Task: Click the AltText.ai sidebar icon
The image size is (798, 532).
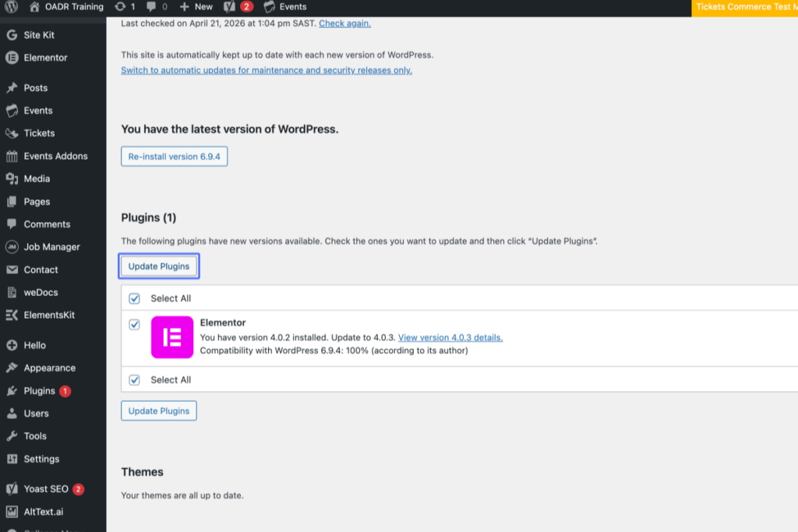Action: (x=12, y=512)
